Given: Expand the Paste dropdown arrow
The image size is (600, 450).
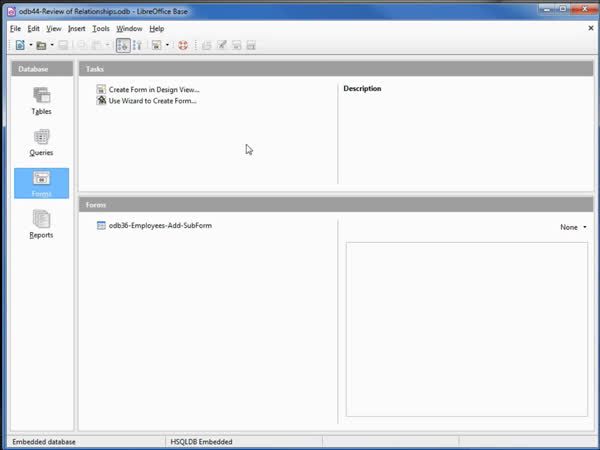Looking at the screenshot, I should [x=108, y=45].
